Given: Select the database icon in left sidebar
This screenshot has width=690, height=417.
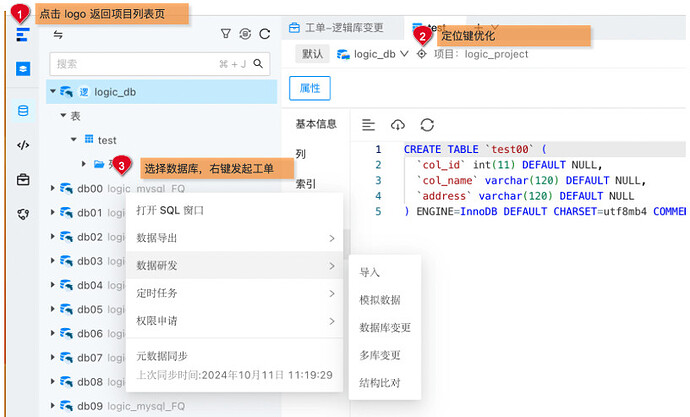Looking at the screenshot, I should click(23, 110).
